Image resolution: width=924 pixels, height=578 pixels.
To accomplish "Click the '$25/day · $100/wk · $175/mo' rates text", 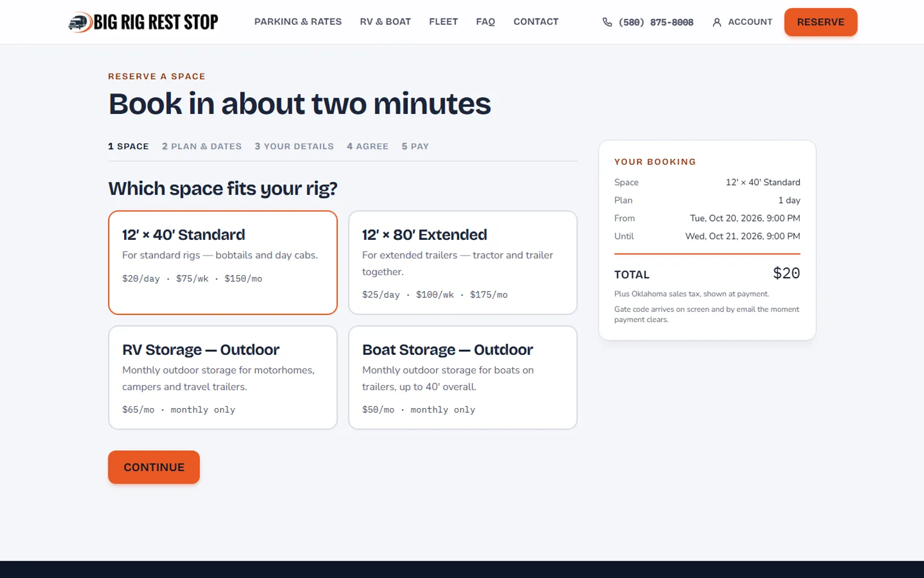I will tap(435, 295).
